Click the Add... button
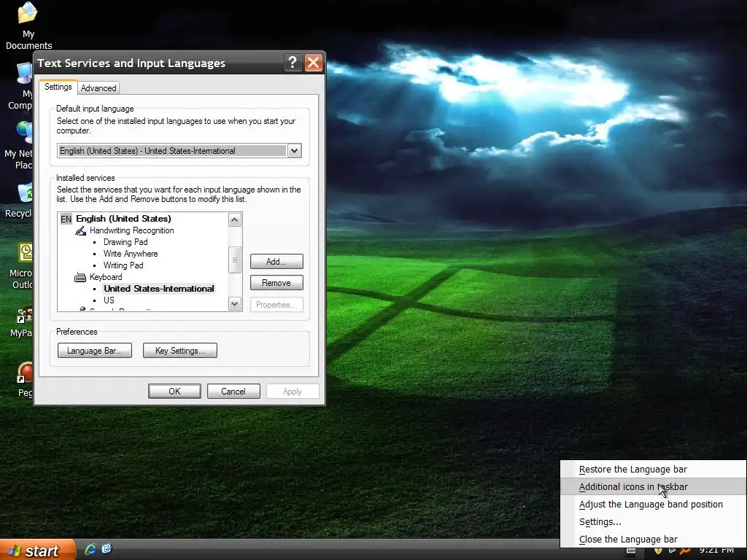 [276, 262]
